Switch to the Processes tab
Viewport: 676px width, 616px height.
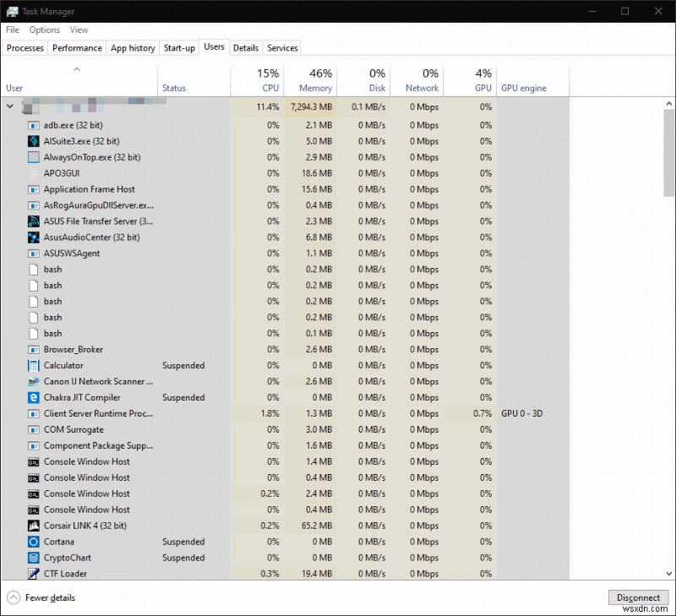[25, 48]
